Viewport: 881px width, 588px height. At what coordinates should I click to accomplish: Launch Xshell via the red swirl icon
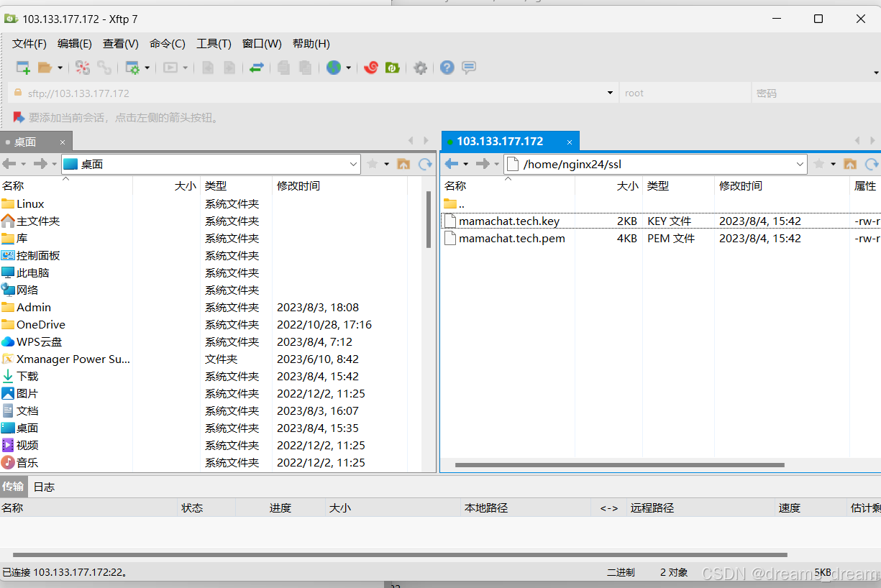[x=371, y=67]
